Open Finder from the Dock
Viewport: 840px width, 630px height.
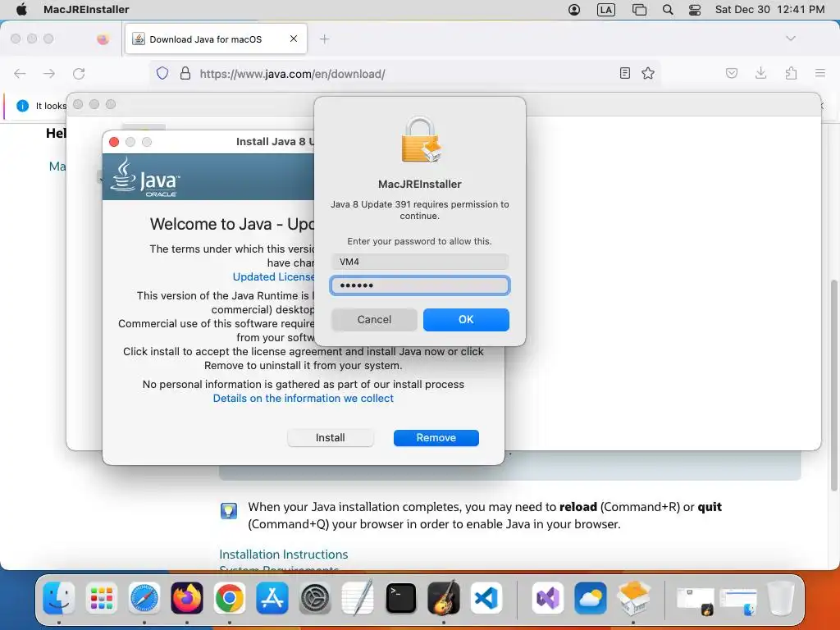point(59,597)
